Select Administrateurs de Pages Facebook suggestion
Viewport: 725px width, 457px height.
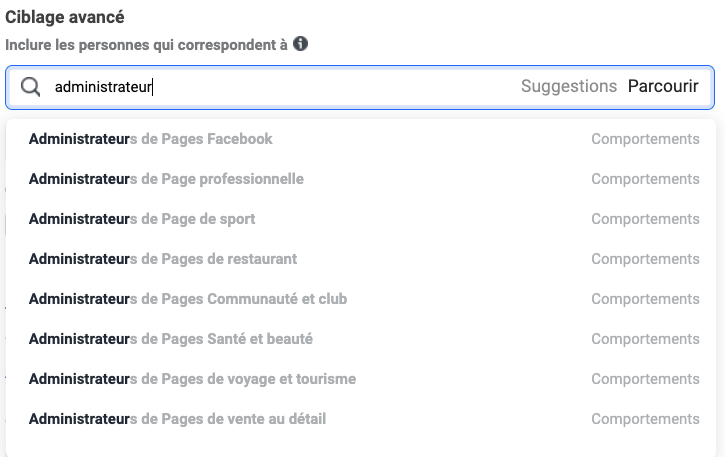151,139
